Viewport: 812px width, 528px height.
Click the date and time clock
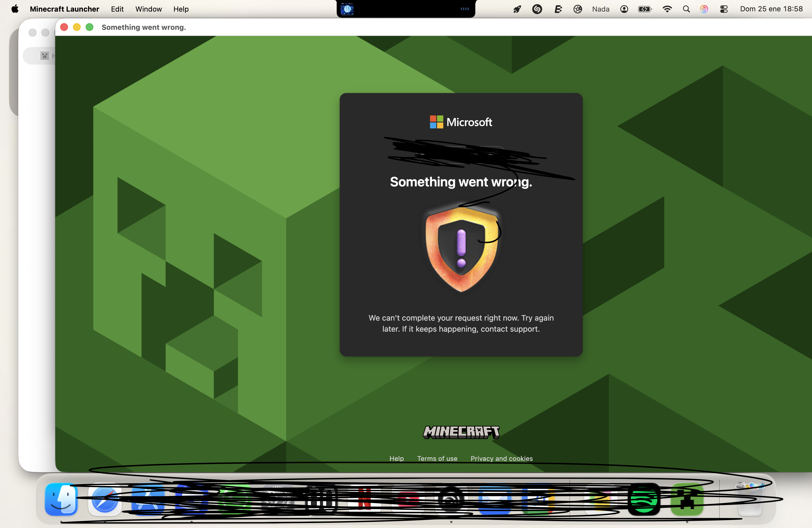click(771, 9)
